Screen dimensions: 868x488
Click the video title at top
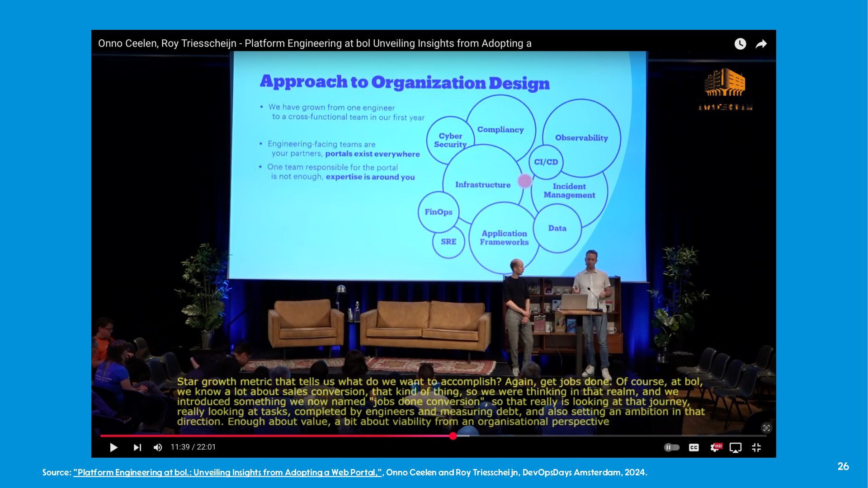coord(315,43)
